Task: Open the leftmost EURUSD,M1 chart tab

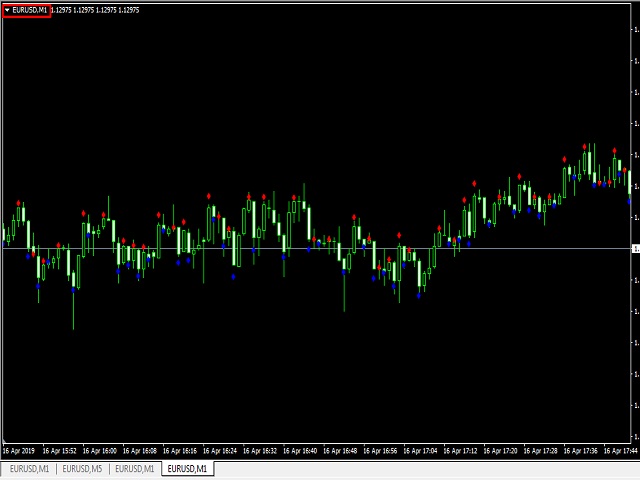Action: [x=29, y=469]
